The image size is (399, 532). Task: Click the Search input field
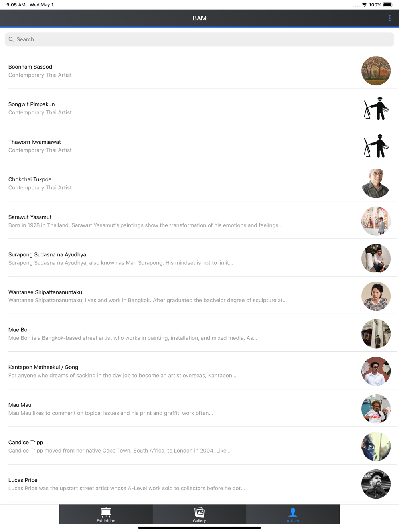coord(199,39)
